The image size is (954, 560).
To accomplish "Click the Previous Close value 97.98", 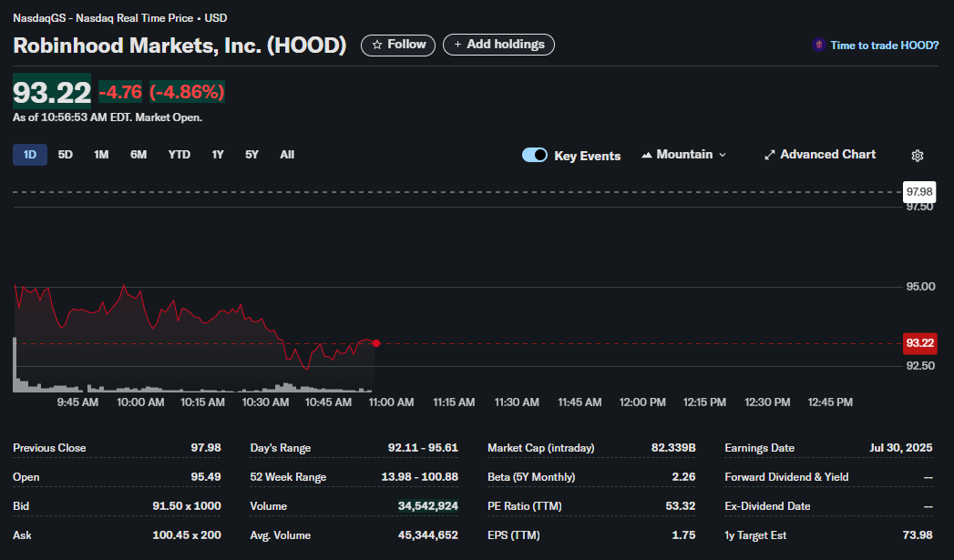I will coord(206,448).
